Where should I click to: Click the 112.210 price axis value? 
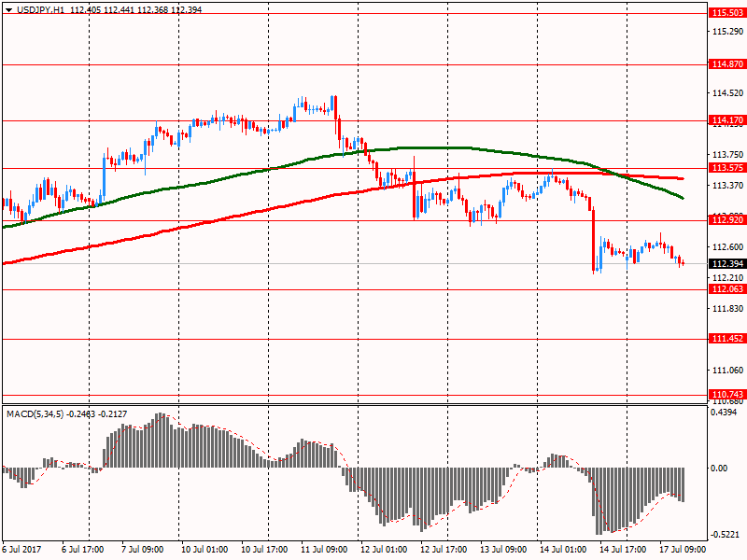click(727, 277)
